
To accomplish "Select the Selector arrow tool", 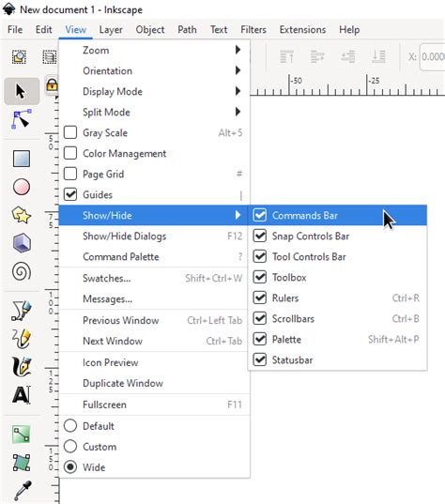I will 22,91.
